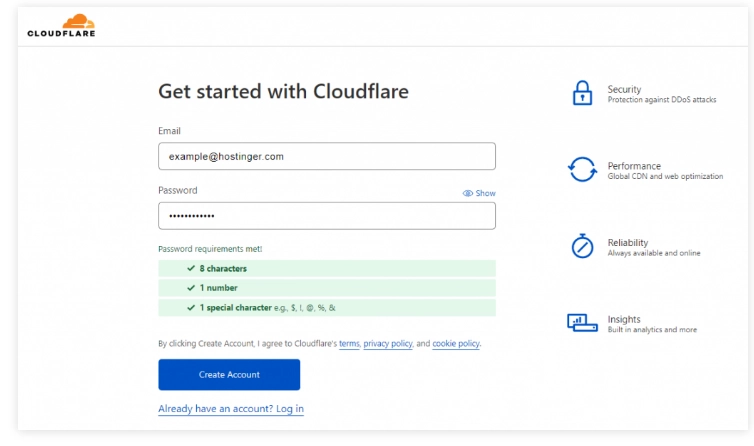Screen dimensions: 754x446
Task: Click the Performance feature title
Action: click(x=634, y=166)
